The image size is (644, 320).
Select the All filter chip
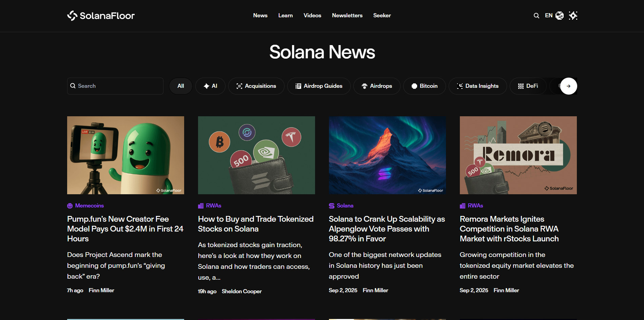coord(181,86)
